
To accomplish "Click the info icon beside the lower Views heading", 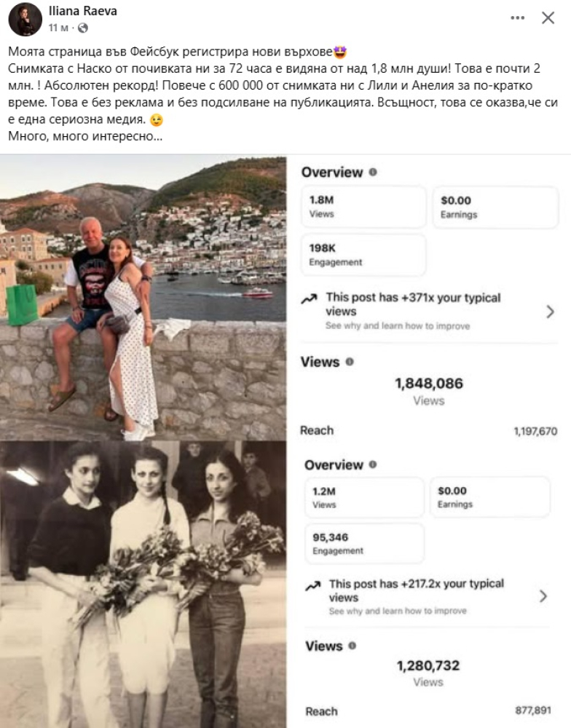I will [353, 646].
